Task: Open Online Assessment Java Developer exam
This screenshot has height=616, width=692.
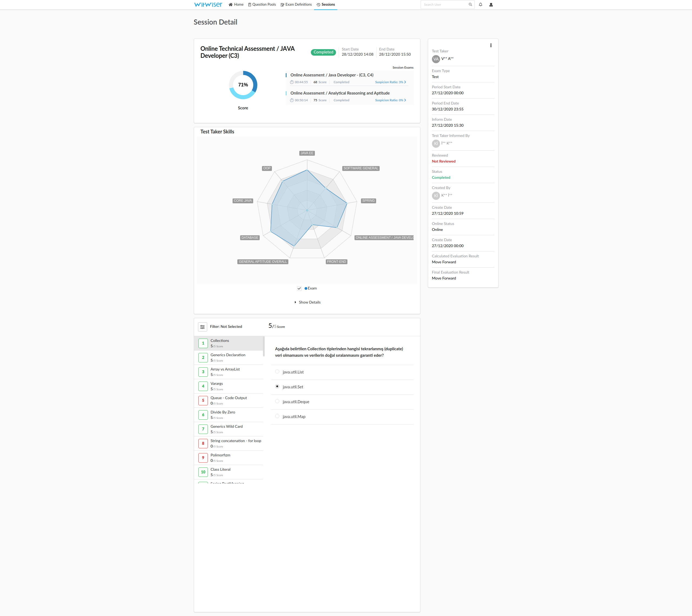Action: coord(332,75)
